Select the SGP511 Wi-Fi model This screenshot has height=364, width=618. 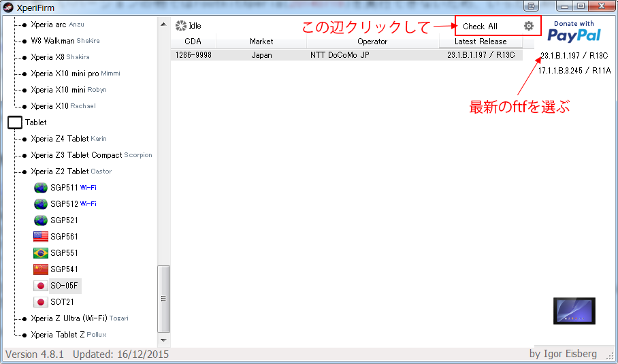coord(74,188)
